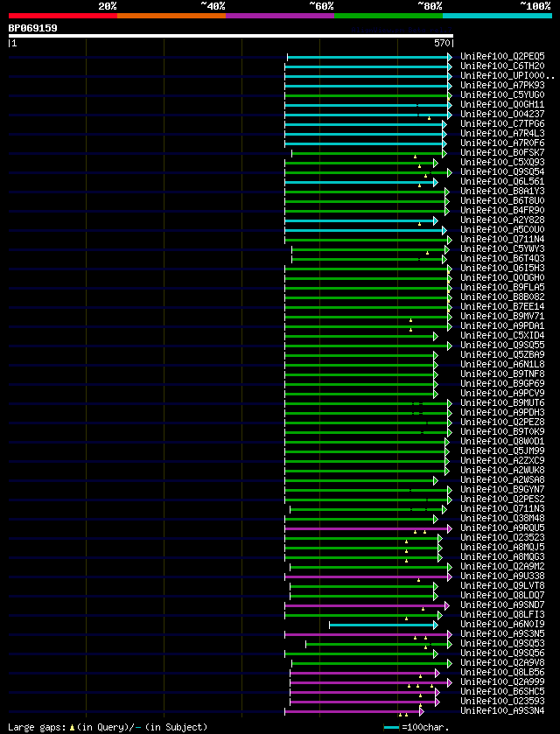Screen dimensions: 560x734
Task: Click hit label UniRef100_Q9SQ55
Action: [x=502, y=345]
